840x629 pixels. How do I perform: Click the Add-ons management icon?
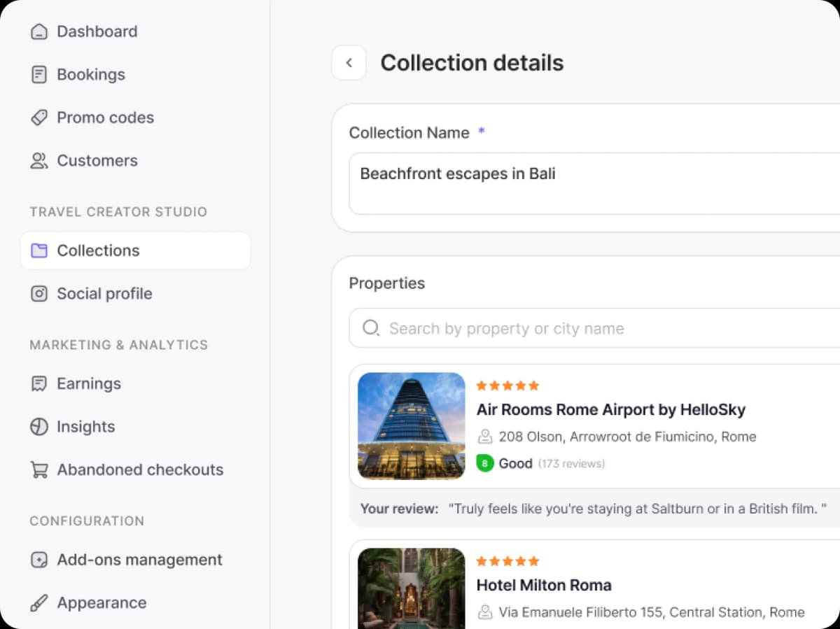point(39,560)
